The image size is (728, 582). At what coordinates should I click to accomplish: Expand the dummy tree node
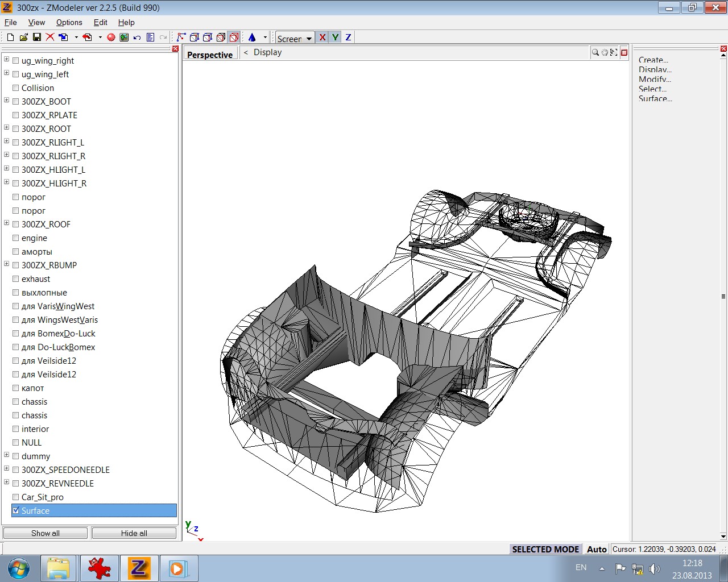click(7, 455)
